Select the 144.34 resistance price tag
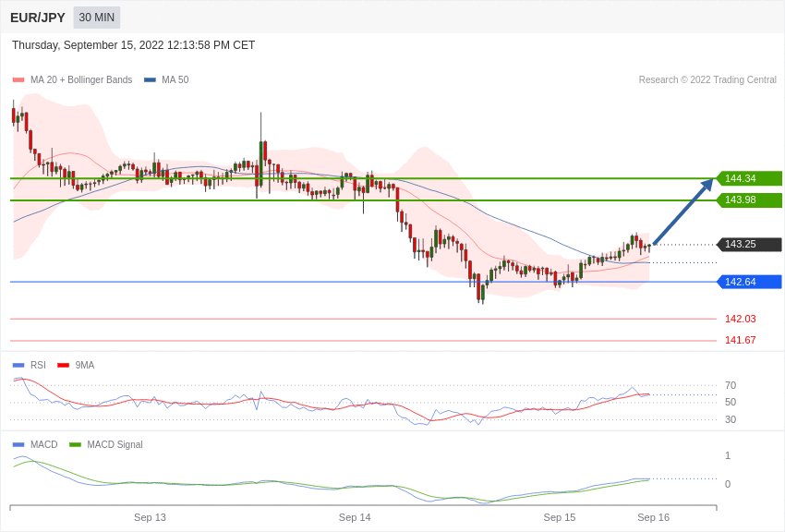785x532 pixels. 749,178
